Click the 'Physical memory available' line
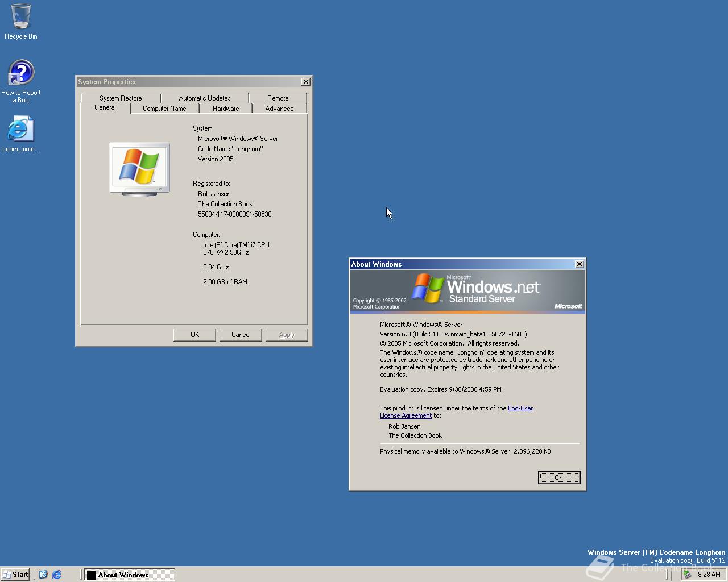 [465, 451]
